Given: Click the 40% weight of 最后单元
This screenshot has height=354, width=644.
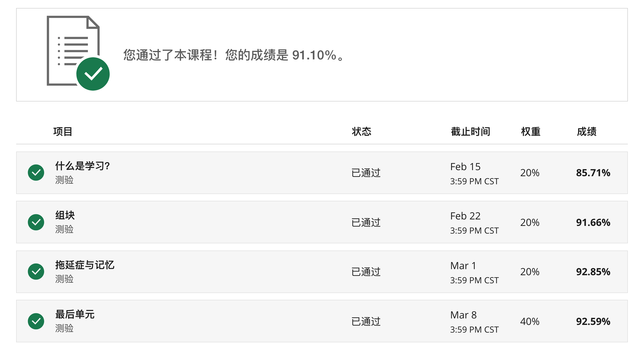Looking at the screenshot, I should pos(530,321).
